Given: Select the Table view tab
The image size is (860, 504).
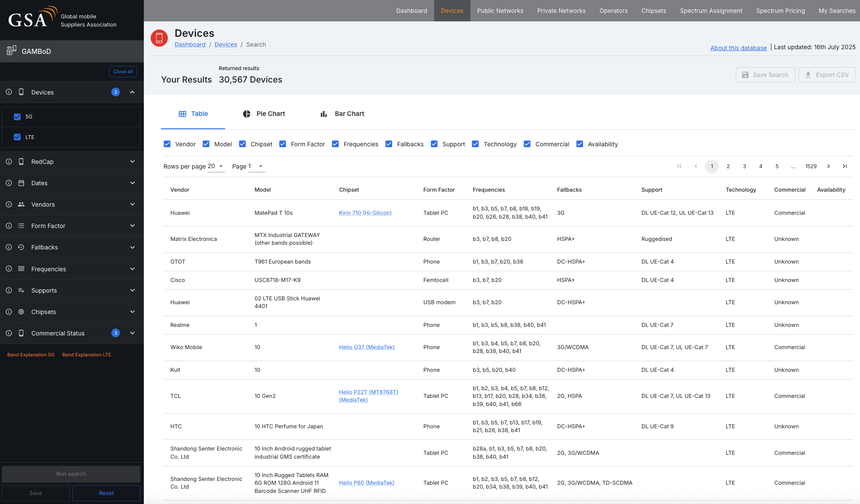Looking at the screenshot, I should pyautogui.click(x=193, y=114).
